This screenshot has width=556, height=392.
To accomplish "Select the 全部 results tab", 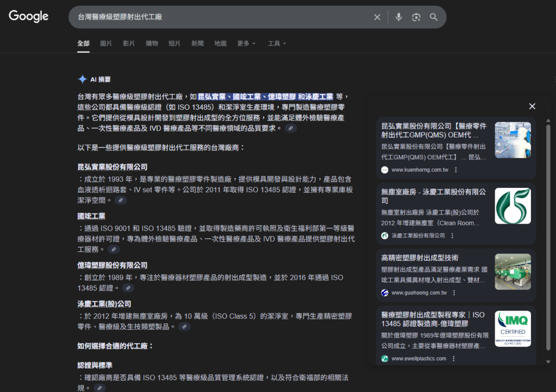I will [83, 43].
